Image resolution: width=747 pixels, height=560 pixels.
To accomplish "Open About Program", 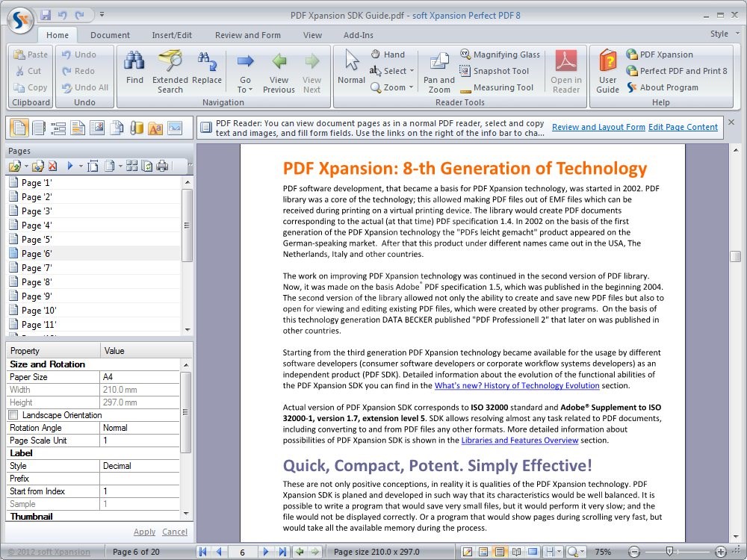I will point(662,87).
